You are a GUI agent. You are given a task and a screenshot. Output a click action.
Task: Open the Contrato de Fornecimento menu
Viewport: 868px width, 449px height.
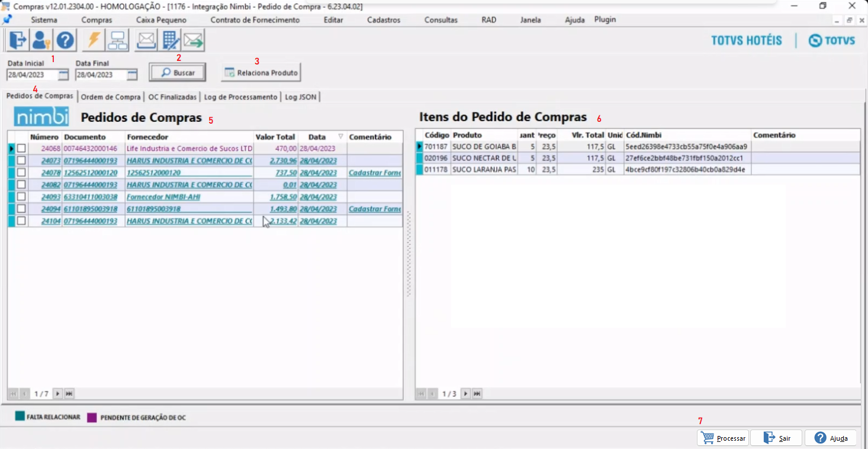pos(255,20)
